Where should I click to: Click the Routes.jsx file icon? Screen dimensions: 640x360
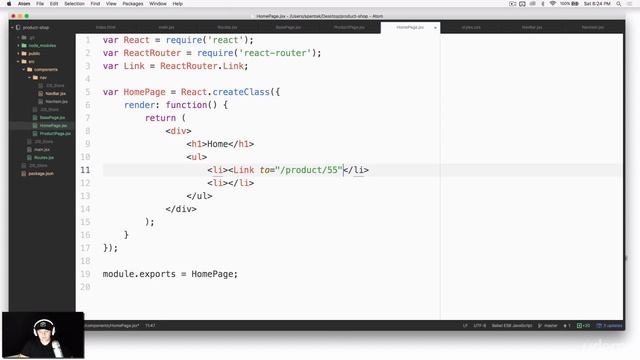point(29,158)
